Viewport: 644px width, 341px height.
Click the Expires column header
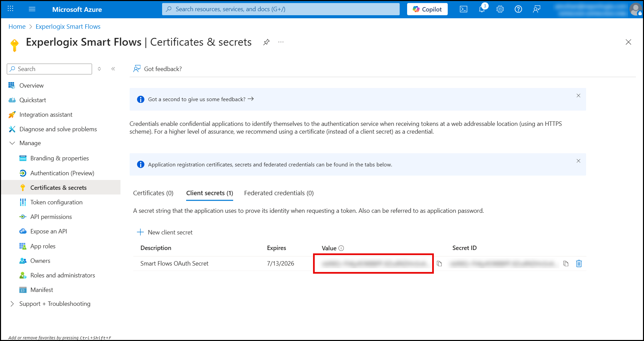point(276,248)
